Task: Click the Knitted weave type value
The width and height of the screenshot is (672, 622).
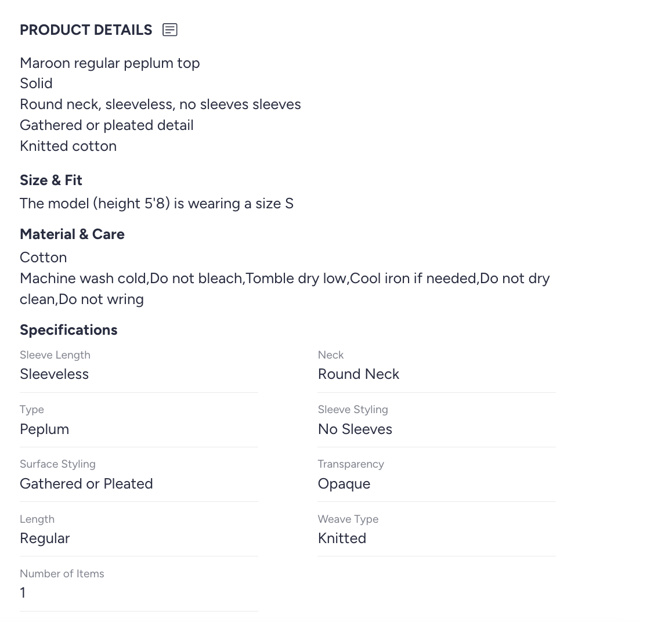Action: point(342,538)
